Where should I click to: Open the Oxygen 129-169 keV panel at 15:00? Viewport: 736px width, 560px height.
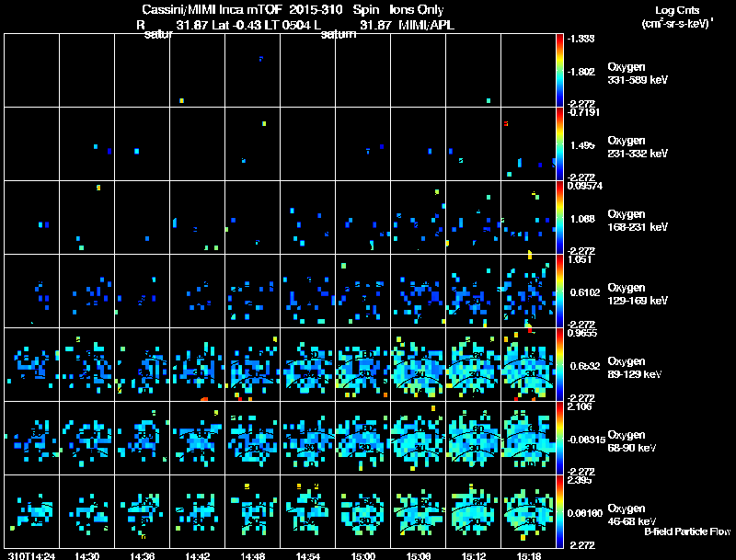click(362, 291)
